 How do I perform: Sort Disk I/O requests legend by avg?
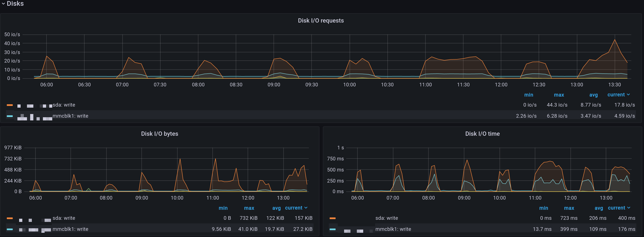[593, 95]
